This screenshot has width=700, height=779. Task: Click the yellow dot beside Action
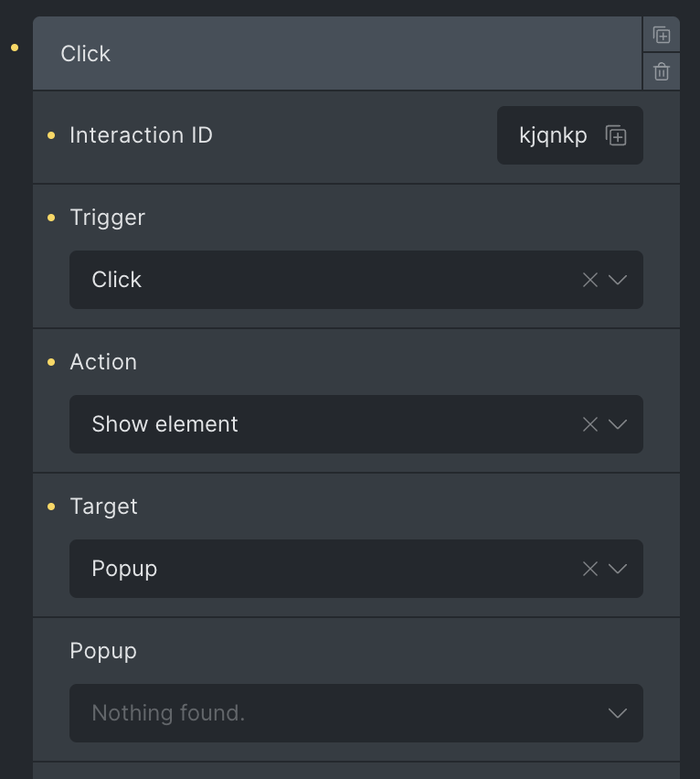[x=51, y=362]
